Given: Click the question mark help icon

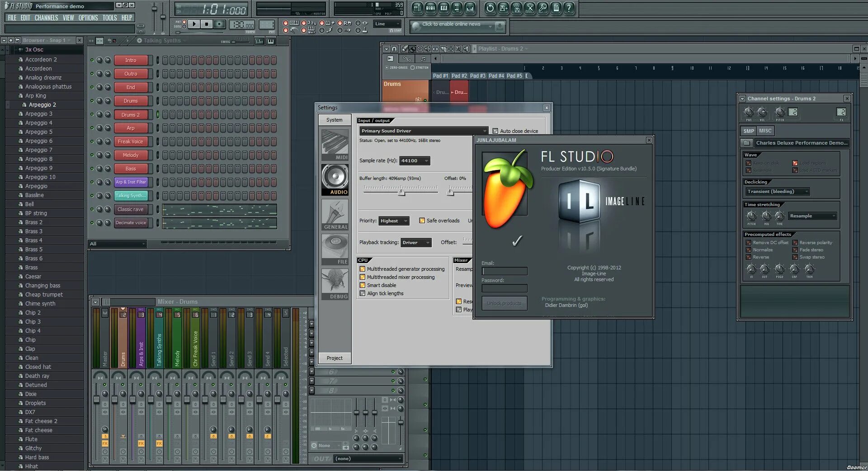Looking at the screenshot, I should 569,8.
